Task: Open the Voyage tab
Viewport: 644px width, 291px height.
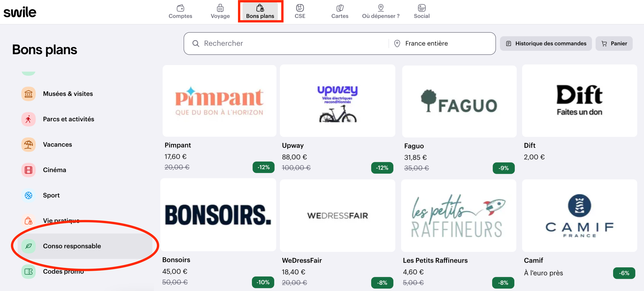Action: point(220,12)
